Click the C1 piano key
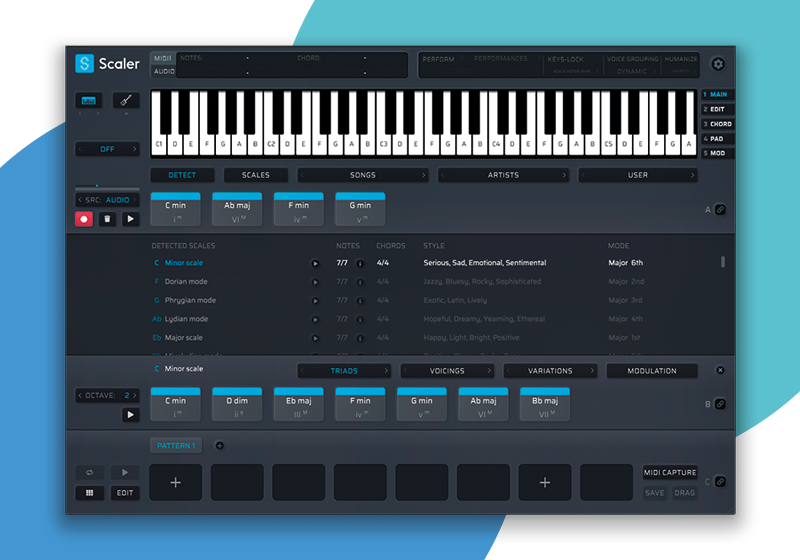The width and height of the screenshot is (800, 560). click(159, 144)
